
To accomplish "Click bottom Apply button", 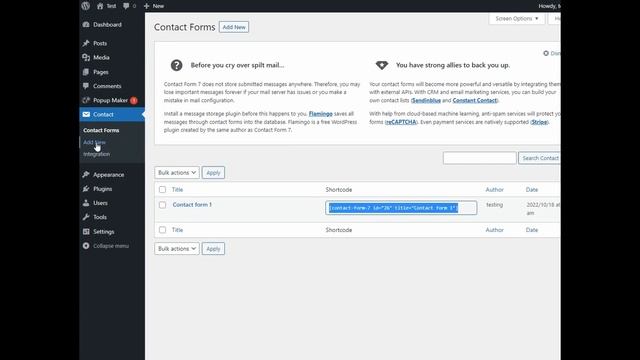I will 213,249.
